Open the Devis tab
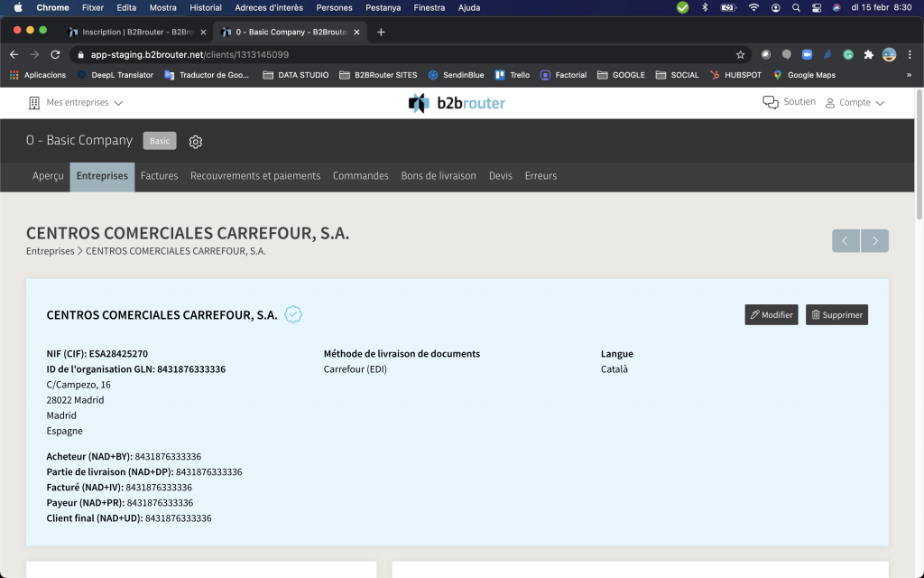The height and width of the screenshot is (578, 924). point(500,176)
